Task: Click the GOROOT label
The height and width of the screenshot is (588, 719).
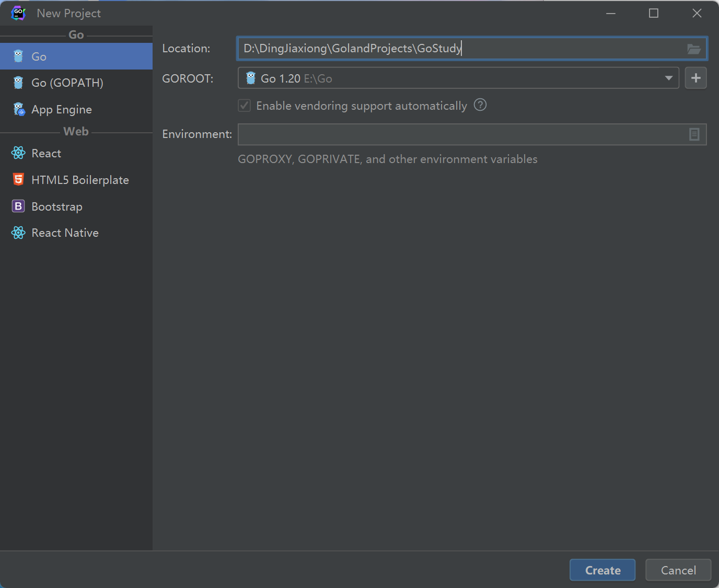Action: pos(188,78)
